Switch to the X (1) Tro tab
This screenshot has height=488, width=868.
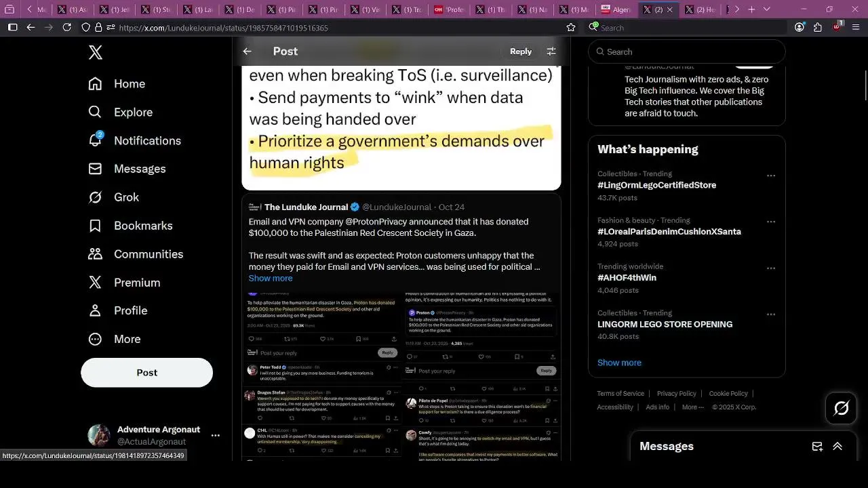coord(407,9)
